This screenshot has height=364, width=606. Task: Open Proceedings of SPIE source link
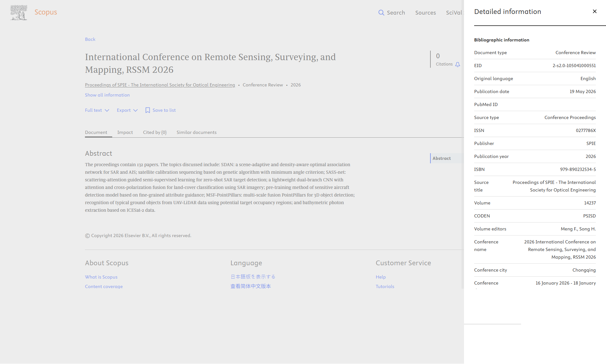tap(160, 85)
